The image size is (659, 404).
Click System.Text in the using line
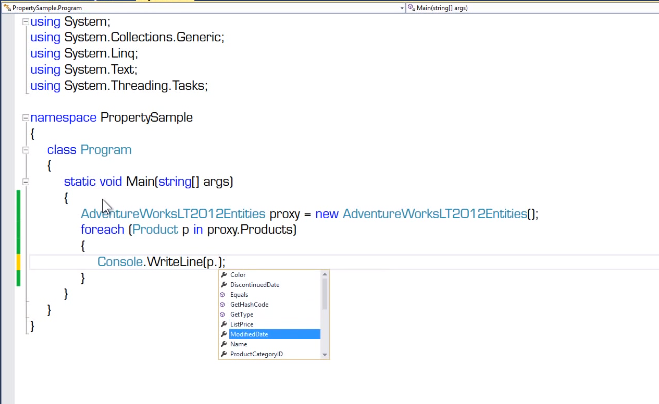(x=99, y=69)
